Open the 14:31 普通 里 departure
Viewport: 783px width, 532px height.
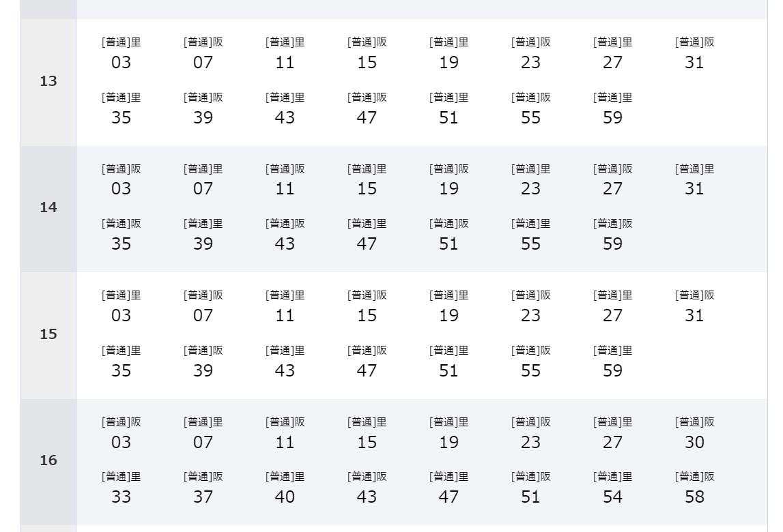click(x=694, y=180)
